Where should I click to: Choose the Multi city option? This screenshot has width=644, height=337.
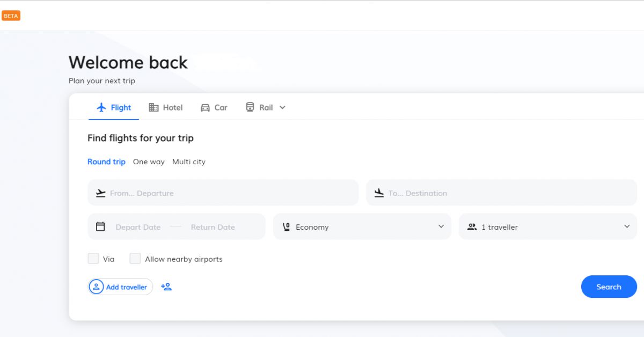pos(188,162)
